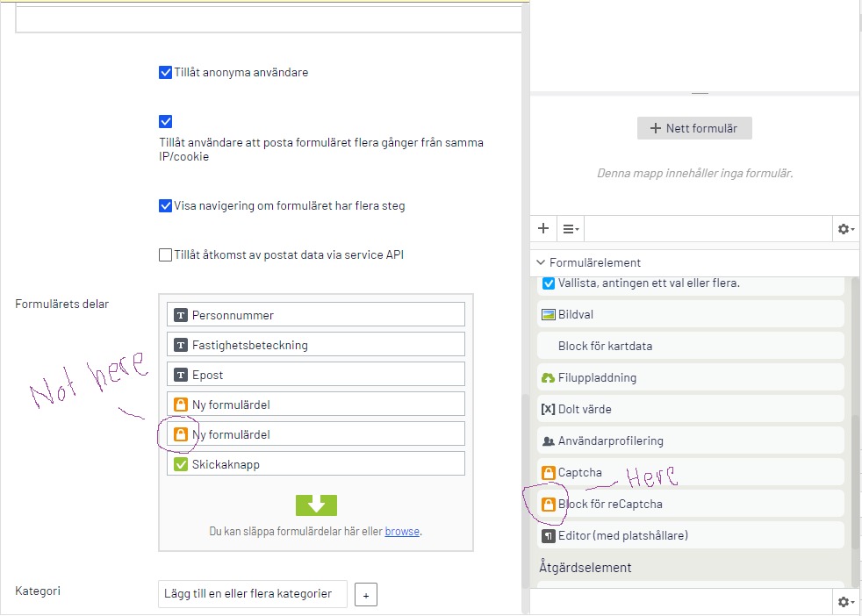
Task: Click the plus button next to Kategori field
Action: (366, 594)
